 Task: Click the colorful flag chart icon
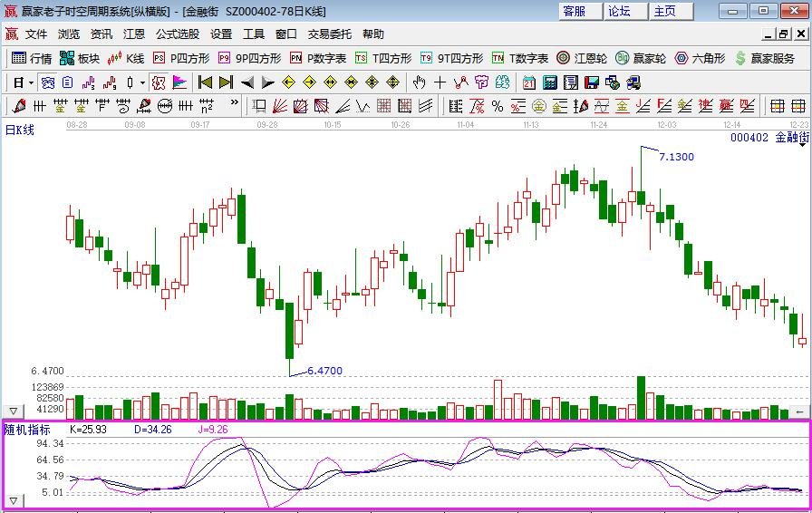(x=179, y=82)
